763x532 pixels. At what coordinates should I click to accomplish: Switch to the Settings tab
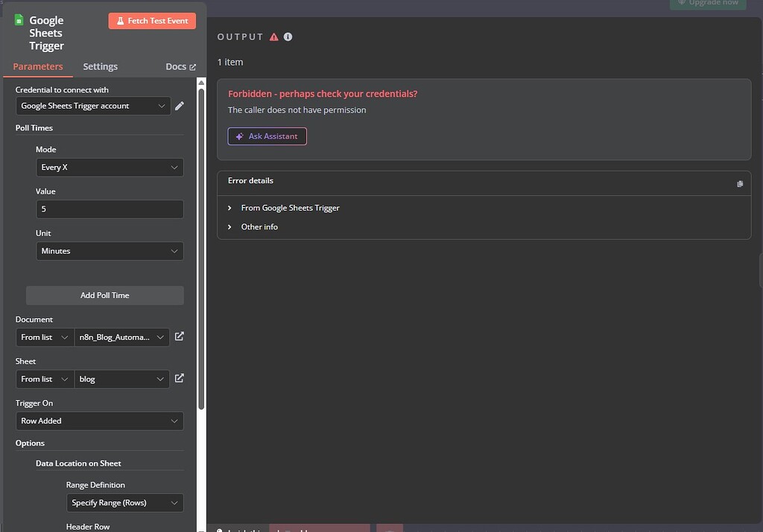click(x=100, y=66)
